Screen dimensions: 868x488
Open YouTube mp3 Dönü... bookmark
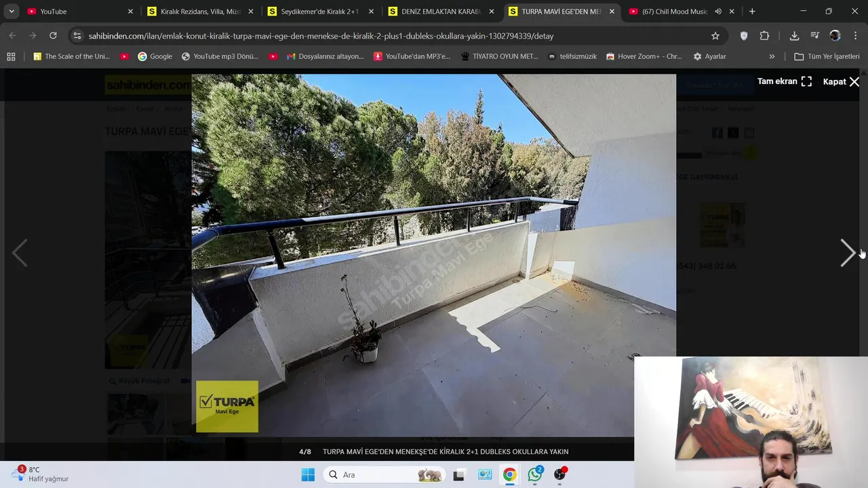pyautogui.click(x=220, y=56)
